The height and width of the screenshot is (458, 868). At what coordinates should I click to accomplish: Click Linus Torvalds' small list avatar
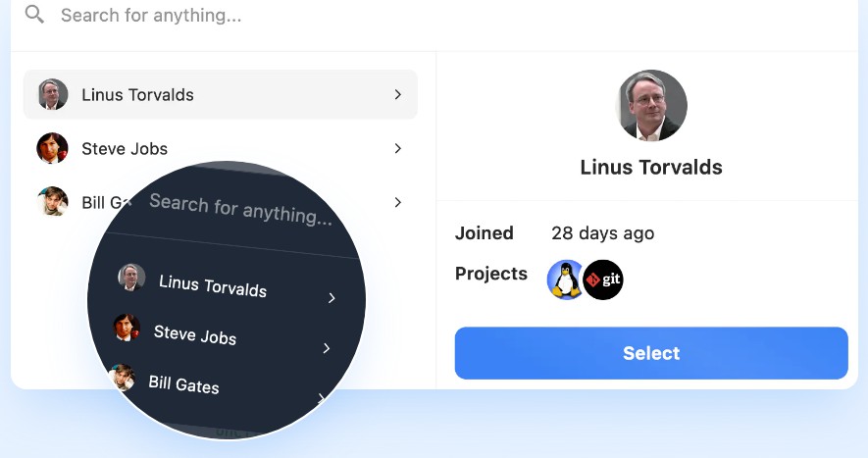coord(52,95)
